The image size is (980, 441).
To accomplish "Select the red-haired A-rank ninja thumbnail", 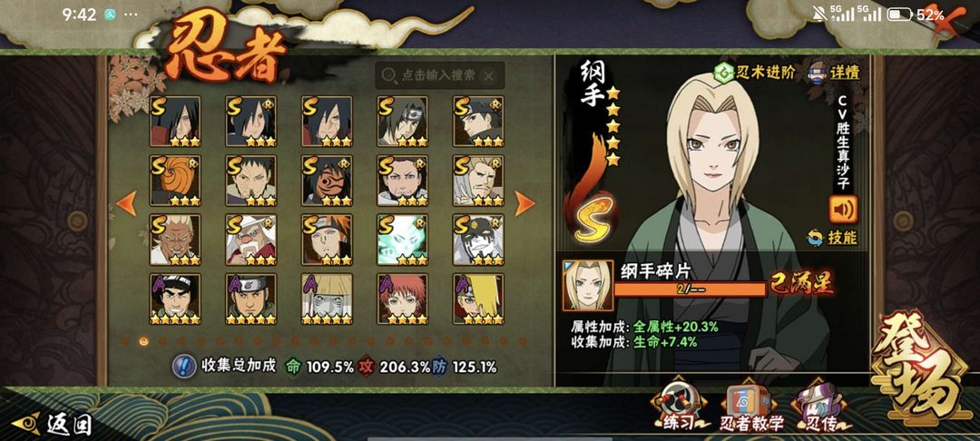I will pyautogui.click(x=403, y=299).
